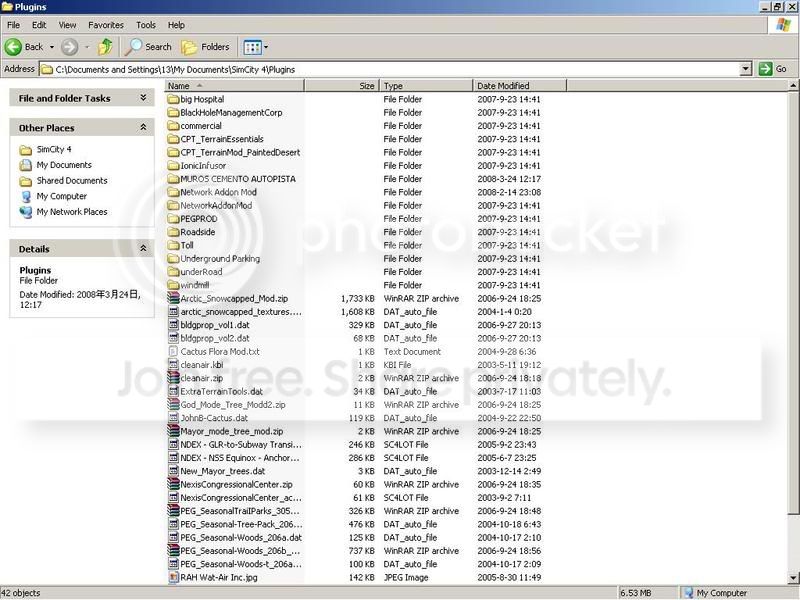Select cleanair.kbl file icon
Image resolution: width=800 pixels, height=600 pixels.
[x=173, y=364]
